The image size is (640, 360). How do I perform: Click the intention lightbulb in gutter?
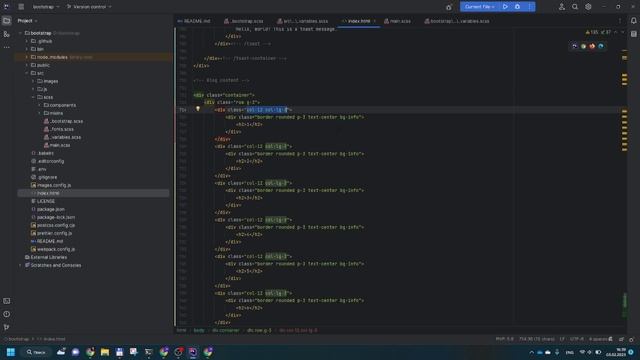pyautogui.click(x=198, y=109)
